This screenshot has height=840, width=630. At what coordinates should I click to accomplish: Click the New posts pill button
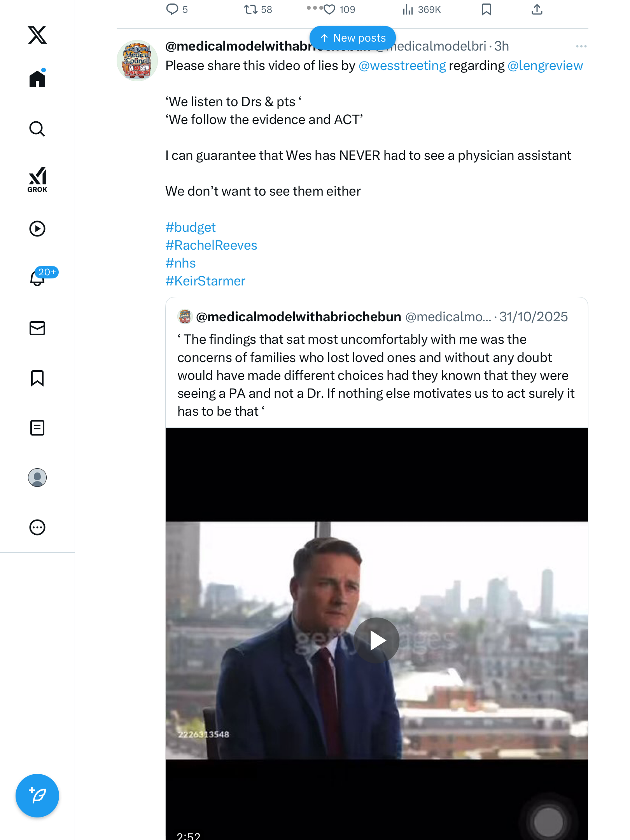pos(353,38)
